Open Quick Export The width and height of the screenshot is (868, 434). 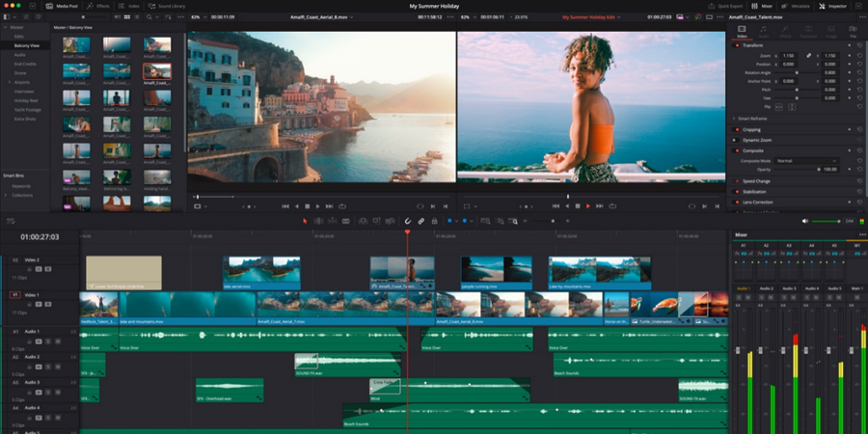pyautogui.click(x=725, y=6)
